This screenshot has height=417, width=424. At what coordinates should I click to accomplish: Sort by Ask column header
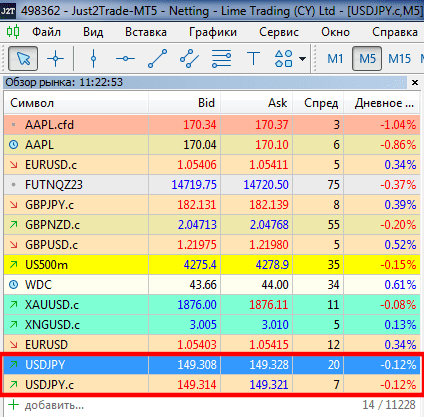click(257, 103)
